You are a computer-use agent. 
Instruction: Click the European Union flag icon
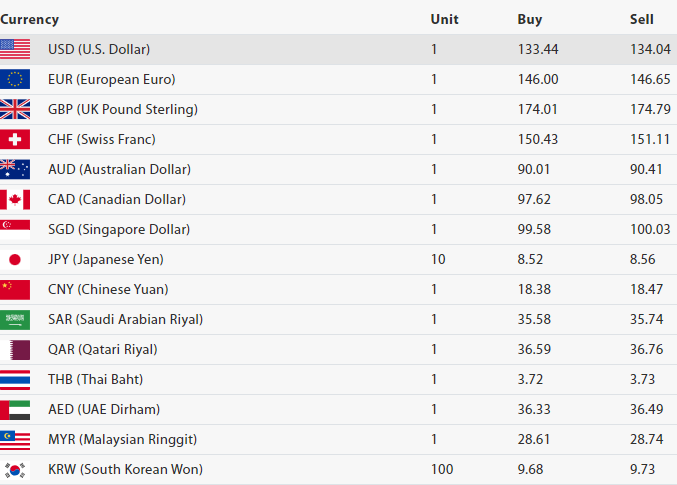(x=15, y=79)
